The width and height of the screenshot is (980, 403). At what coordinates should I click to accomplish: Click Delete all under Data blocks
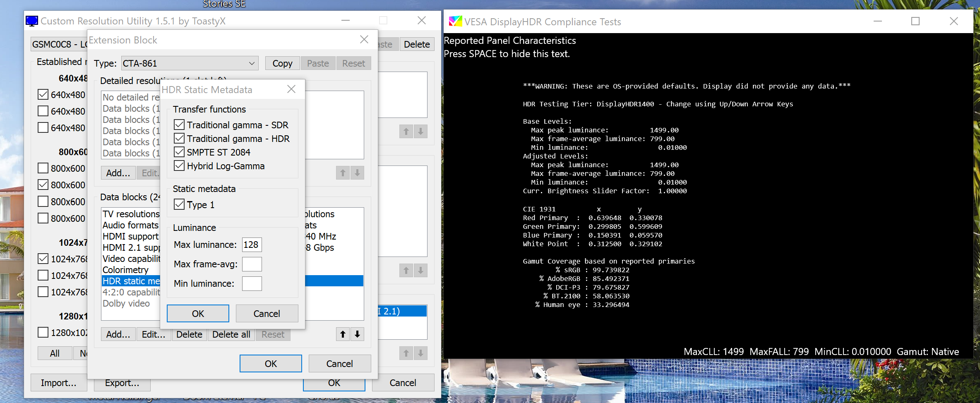pos(231,334)
